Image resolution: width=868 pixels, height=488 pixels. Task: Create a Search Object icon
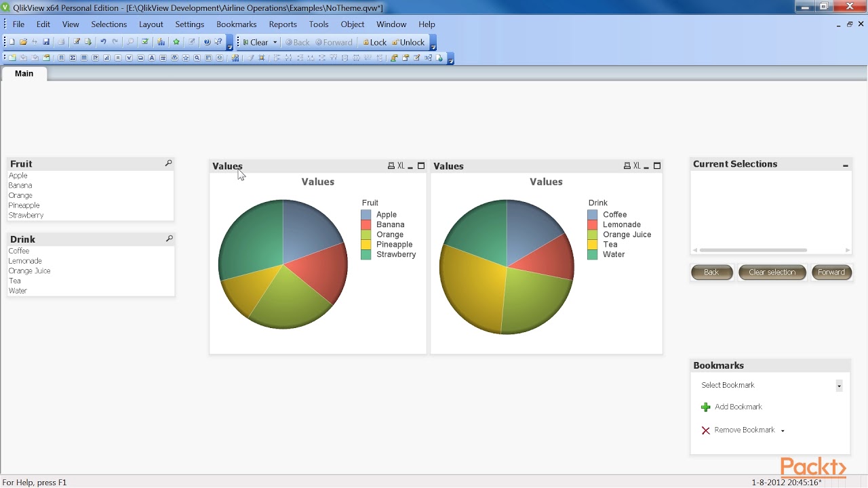pos(197,58)
